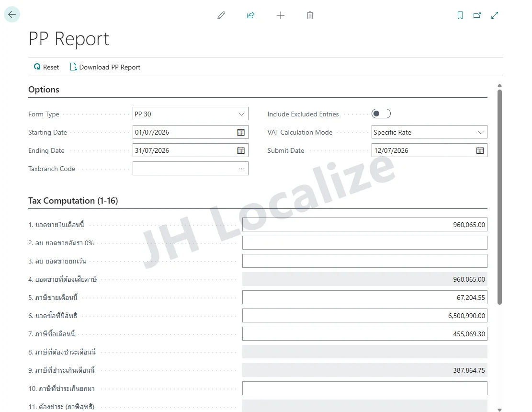This screenshot has height=412, width=532.
Task: Click the expand full-screen arrows icon
Action: (x=495, y=15)
